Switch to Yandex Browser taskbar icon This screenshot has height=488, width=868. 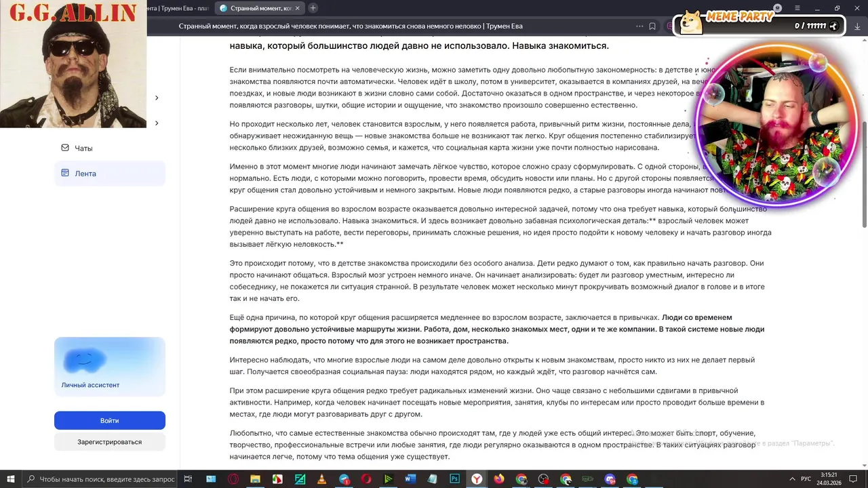(477, 479)
